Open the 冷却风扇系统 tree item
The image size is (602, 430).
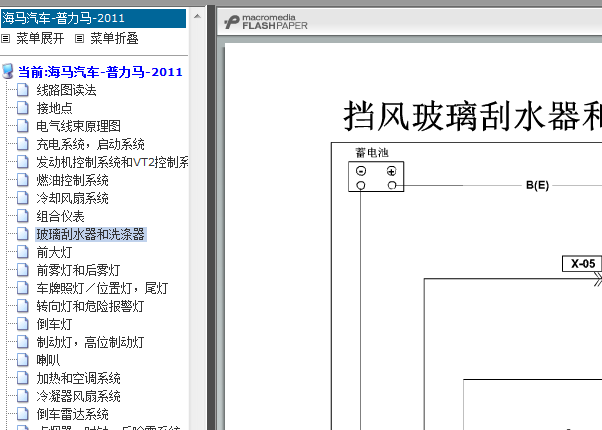73,198
